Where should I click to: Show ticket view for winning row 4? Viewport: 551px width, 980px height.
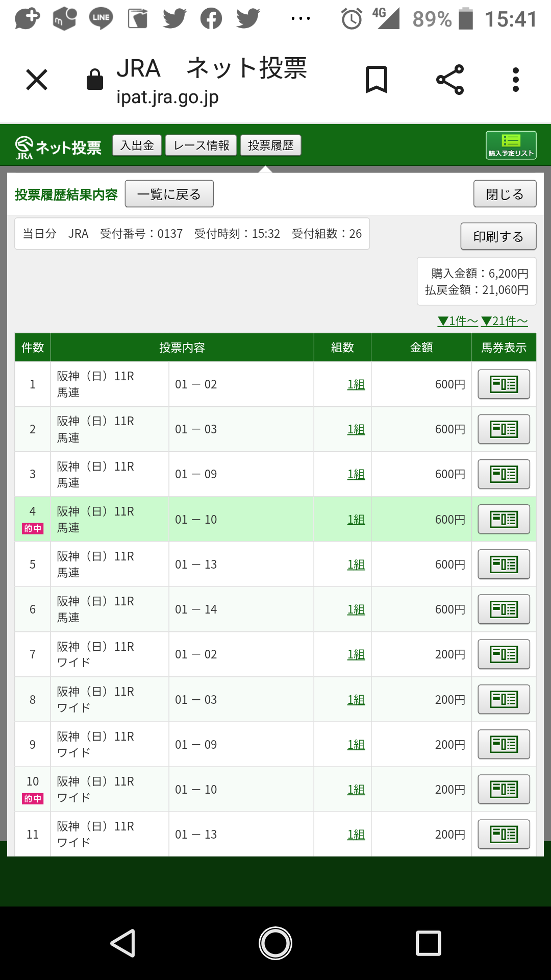point(504,519)
